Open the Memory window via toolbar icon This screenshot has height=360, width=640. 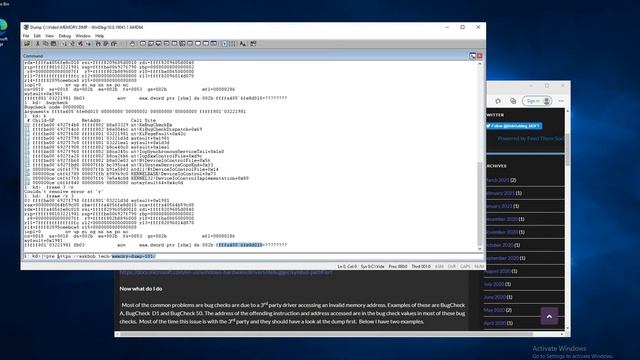174,44
